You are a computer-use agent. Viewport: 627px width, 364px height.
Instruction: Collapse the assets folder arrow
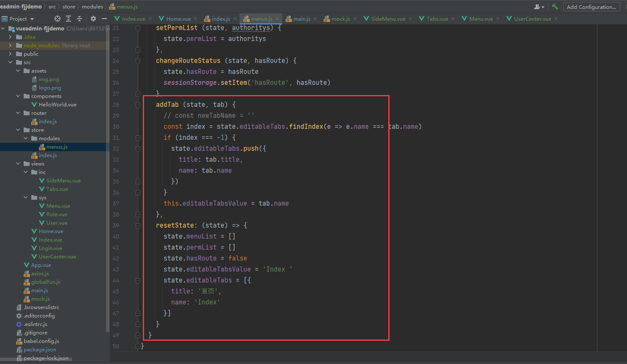(x=18, y=71)
